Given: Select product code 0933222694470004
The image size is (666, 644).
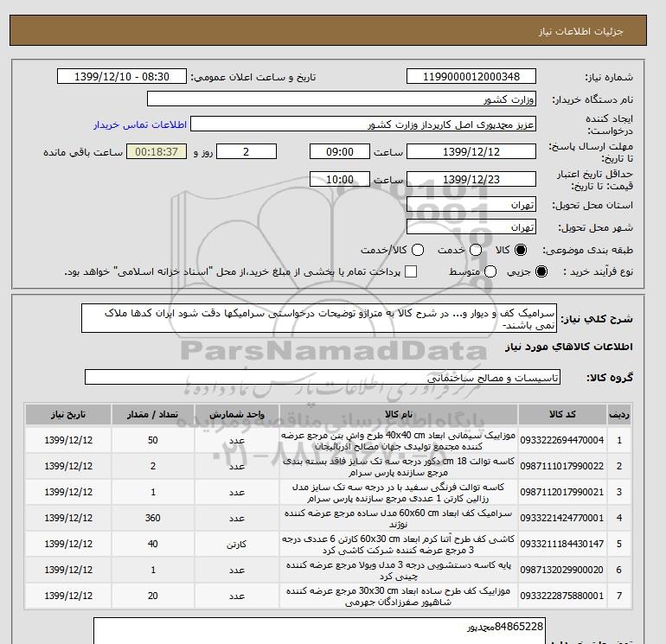Looking at the screenshot, I should click(x=562, y=440).
